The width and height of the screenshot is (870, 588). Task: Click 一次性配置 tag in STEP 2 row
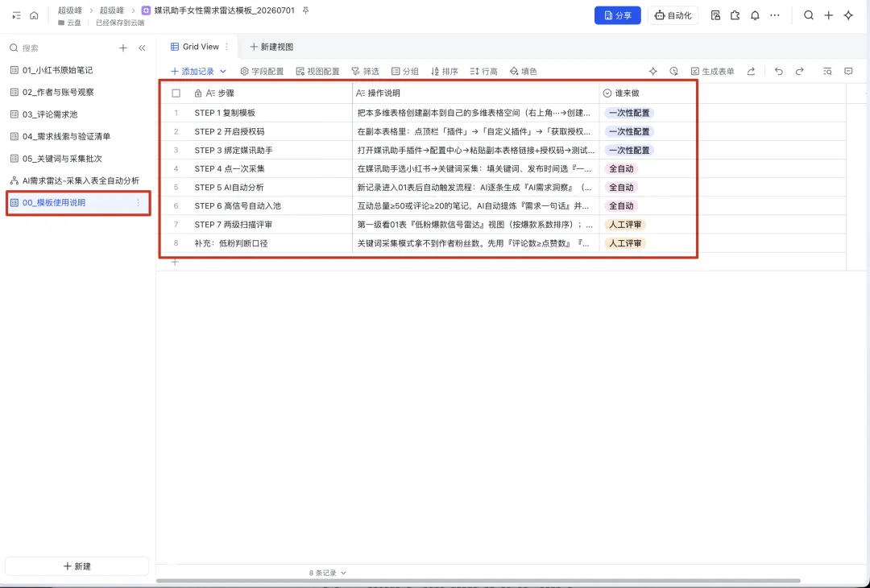click(x=629, y=131)
